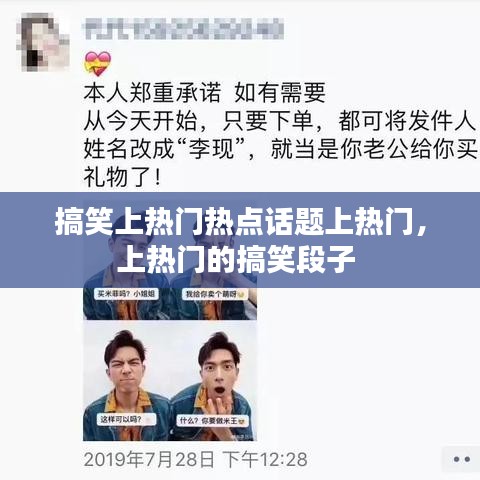Tap the blurred username of the poster
This screenshot has height=480, width=480.
(183, 29)
